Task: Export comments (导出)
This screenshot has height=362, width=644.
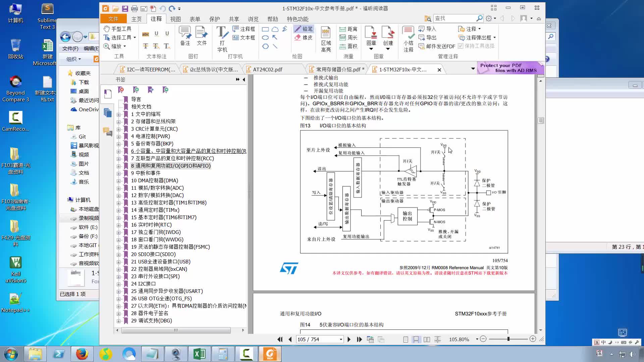Action: [x=427, y=38]
